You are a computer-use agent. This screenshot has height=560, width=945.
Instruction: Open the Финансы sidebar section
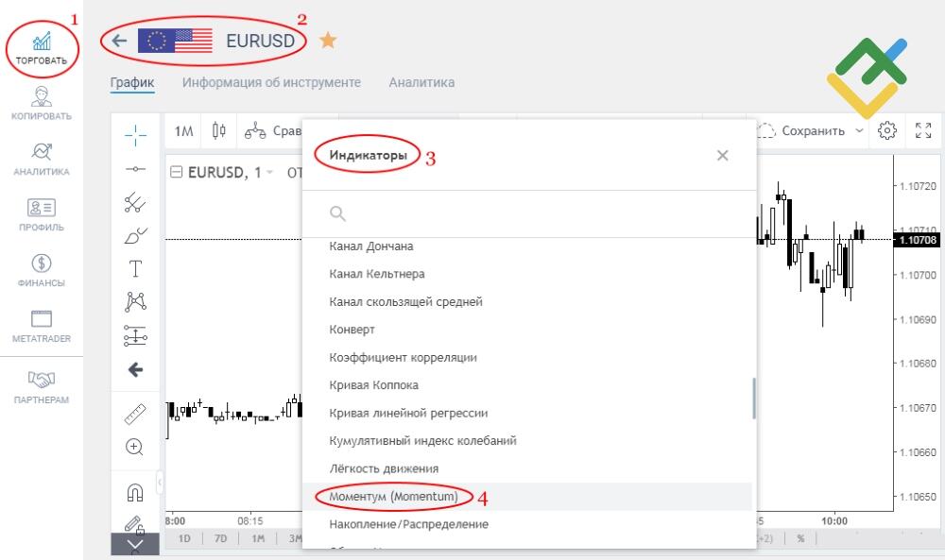click(x=41, y=270)
